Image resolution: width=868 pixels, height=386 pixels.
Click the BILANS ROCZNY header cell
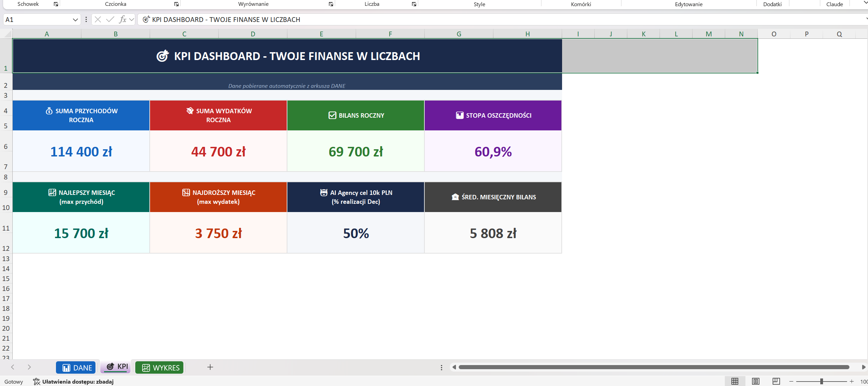point(356,115)
